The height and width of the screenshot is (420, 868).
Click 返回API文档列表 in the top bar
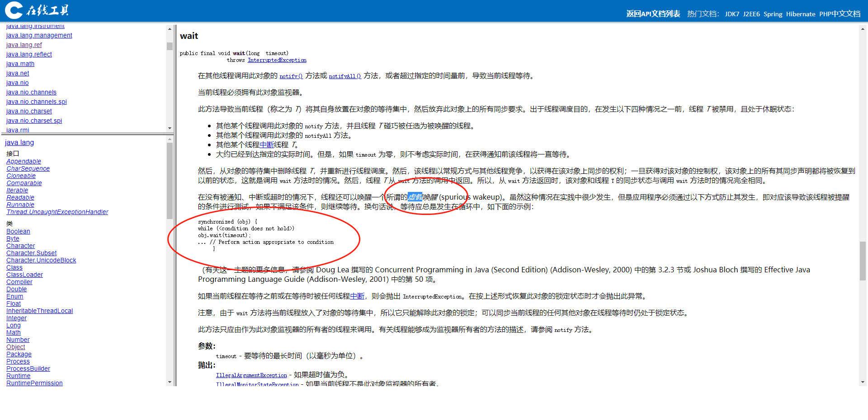point(653,14)
